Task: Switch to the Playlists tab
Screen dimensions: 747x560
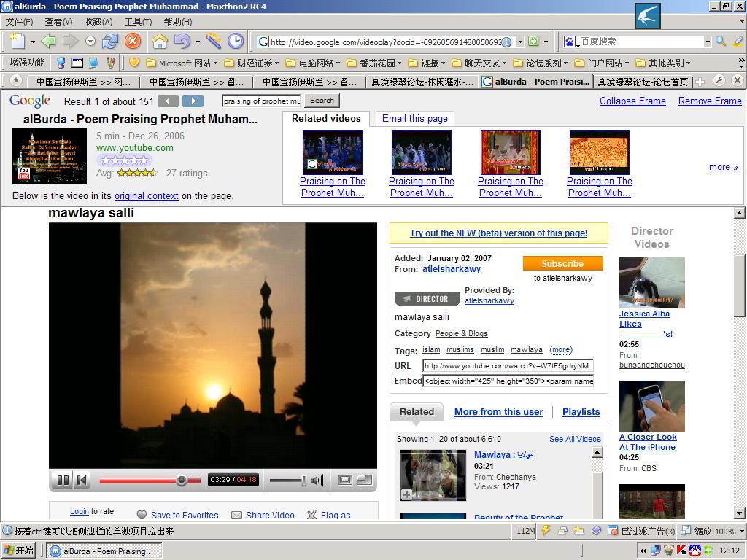Action: click(x=581, y=412)
